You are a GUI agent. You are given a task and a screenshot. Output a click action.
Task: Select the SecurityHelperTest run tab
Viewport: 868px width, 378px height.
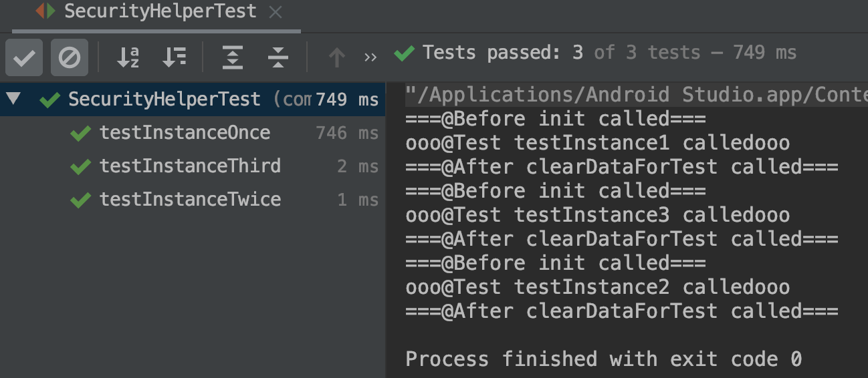point(159,11)
